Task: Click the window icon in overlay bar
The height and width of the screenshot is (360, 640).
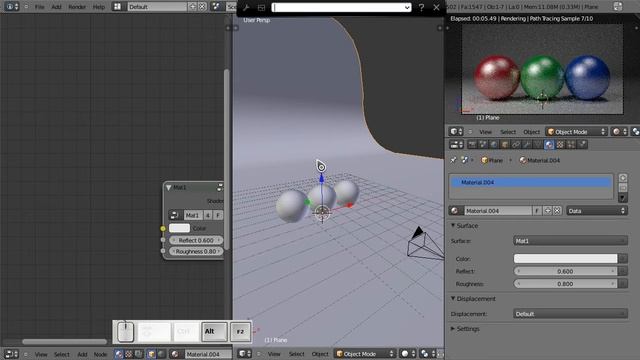Action: [x=262, y=7]
